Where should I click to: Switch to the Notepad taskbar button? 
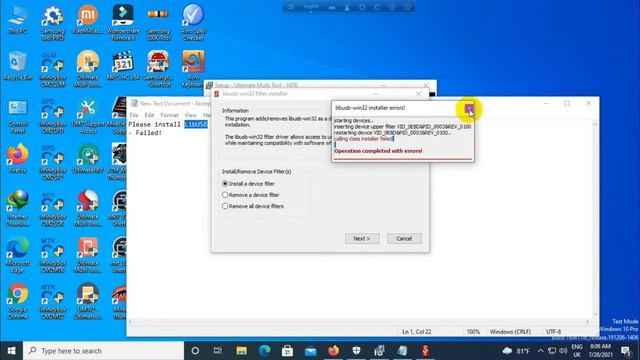tap(402, 351)
